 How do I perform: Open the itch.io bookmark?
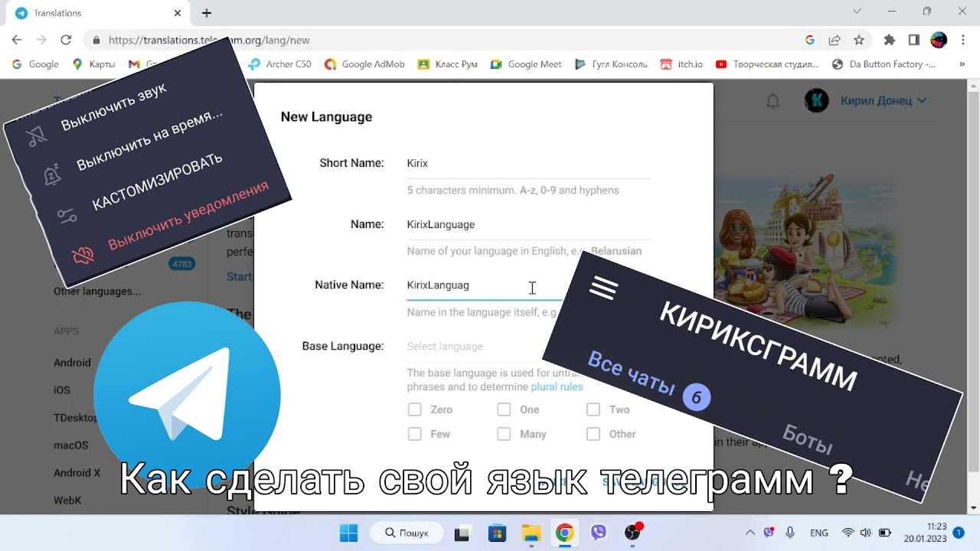(x=681, y=64)
